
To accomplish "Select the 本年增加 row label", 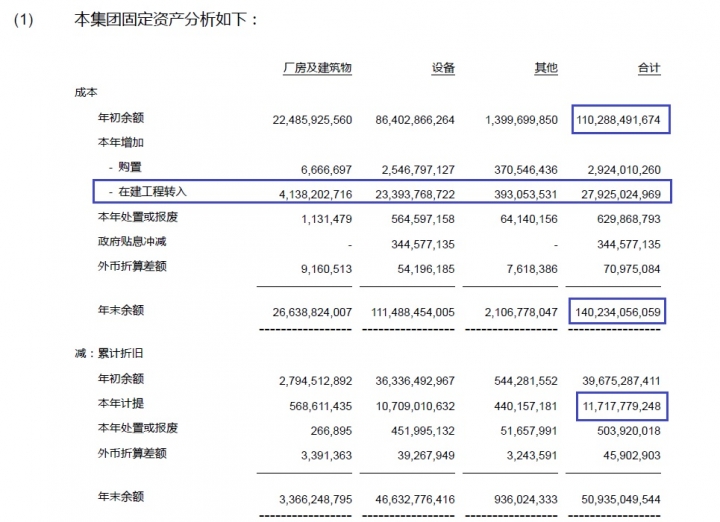I will click(x=121, y=142).
